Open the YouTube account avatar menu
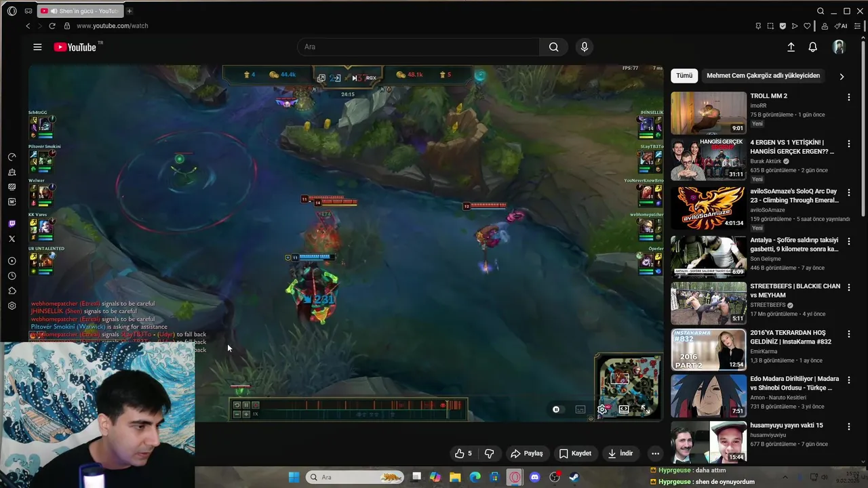Image resolution: width=868 pixels, height=488 pixels. (839, 47)
